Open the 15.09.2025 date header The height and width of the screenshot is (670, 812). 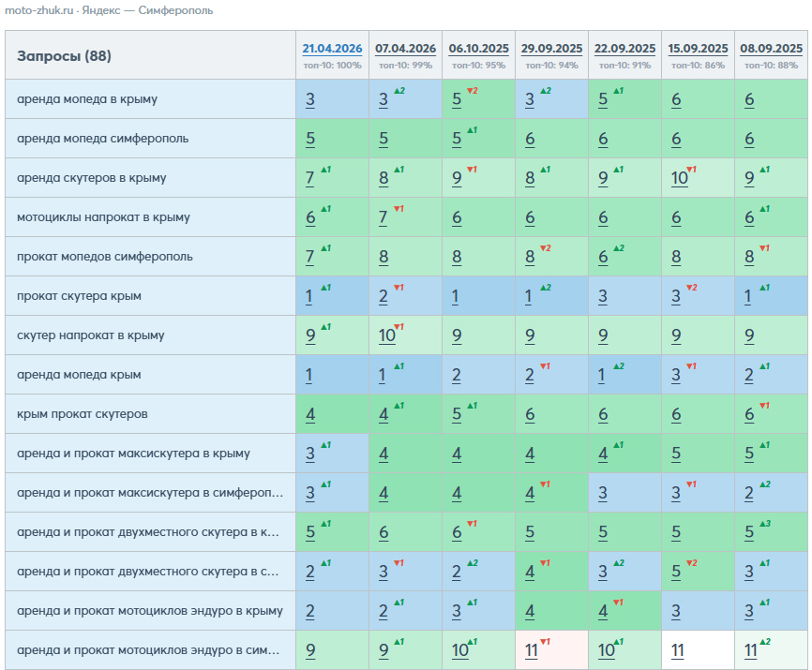[x=698, y=49]
